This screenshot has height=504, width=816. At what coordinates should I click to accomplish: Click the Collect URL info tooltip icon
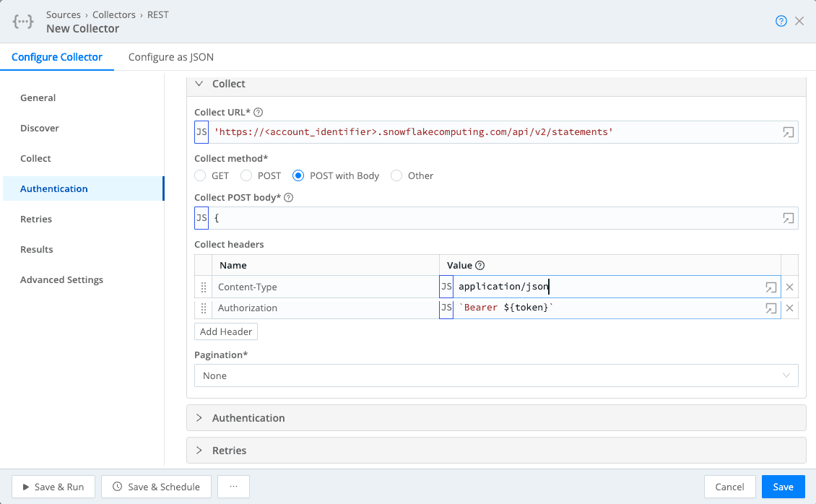pos(258,113)
